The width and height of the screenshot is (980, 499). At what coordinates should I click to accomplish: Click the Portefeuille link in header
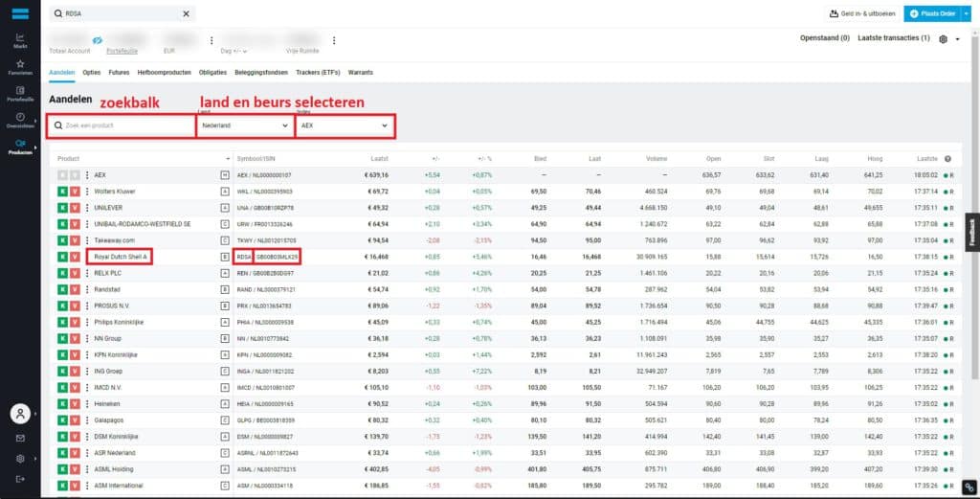click(x=122, y=52)
